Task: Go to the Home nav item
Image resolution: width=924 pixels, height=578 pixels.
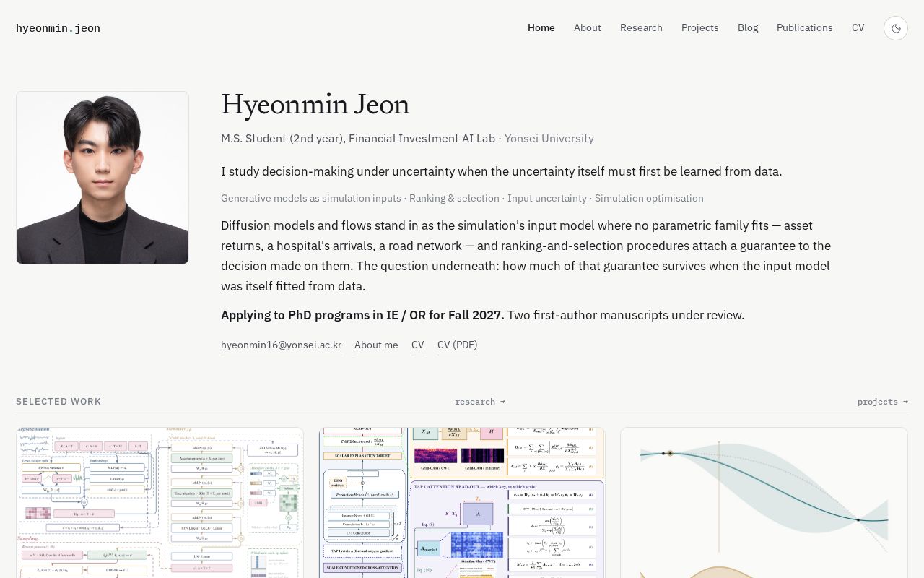Action: [x=541, y=27]
